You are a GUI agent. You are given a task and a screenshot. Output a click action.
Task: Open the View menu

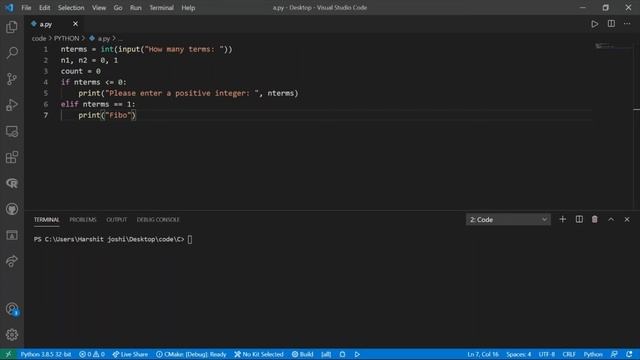(x=99, y=8)
